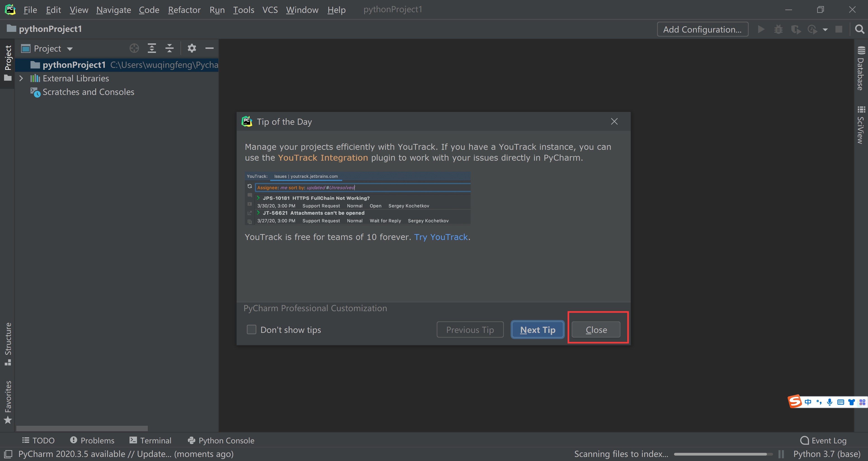Select the pythonProject1 root folder
The image size is (868, 461).
pos(117,65)
